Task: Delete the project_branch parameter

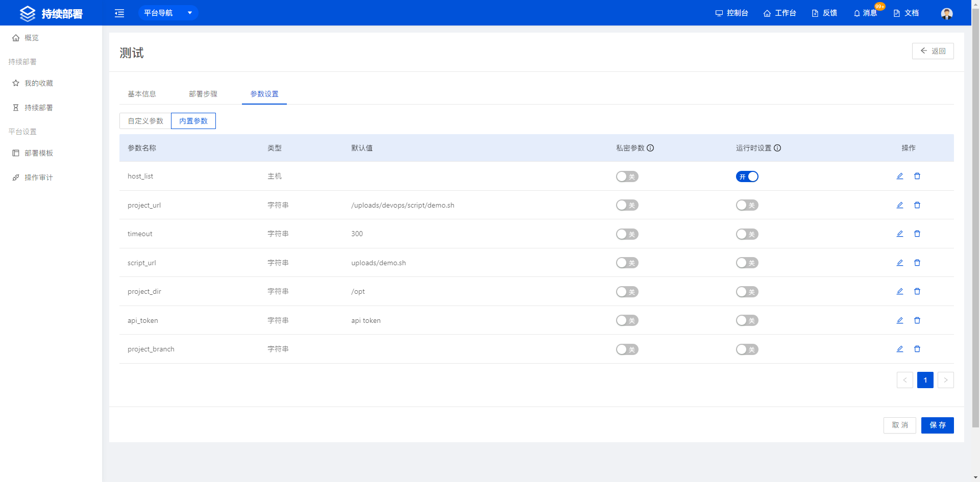Action: [917, 349]
